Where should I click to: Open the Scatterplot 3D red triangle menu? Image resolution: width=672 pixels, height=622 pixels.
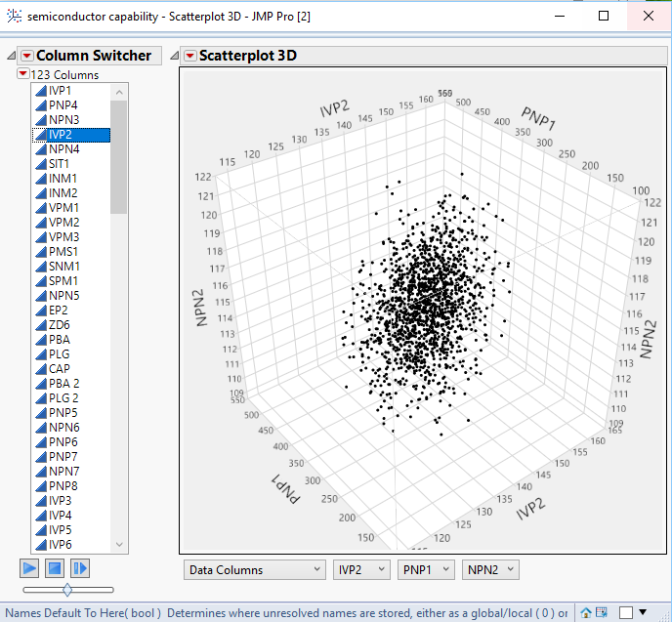pos(189,56)
